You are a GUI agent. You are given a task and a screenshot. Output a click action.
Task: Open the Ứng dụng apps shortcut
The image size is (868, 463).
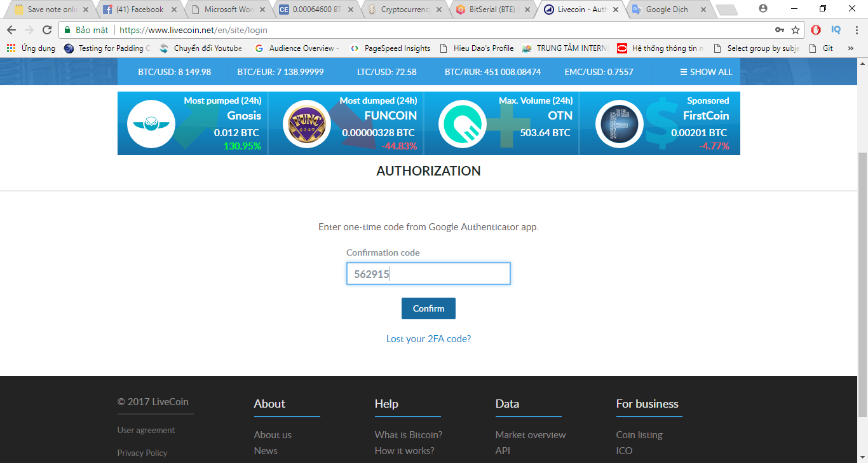(x=31, y=48)
